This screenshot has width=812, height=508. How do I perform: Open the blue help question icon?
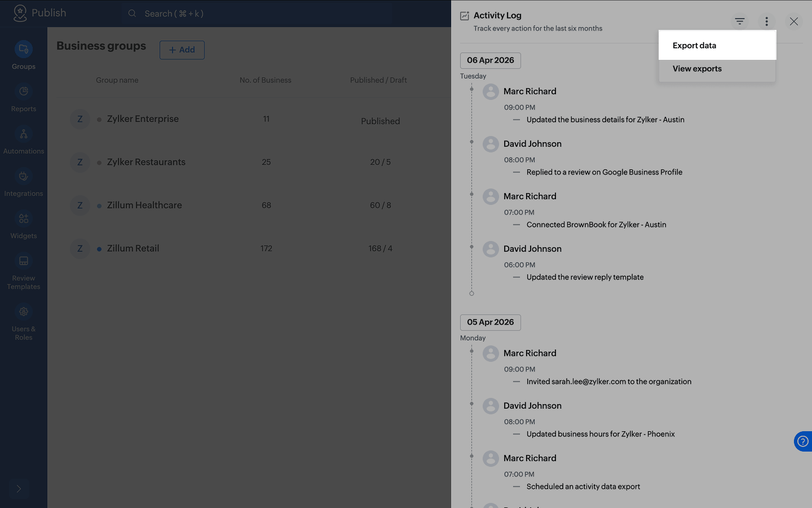coord(803,441)
